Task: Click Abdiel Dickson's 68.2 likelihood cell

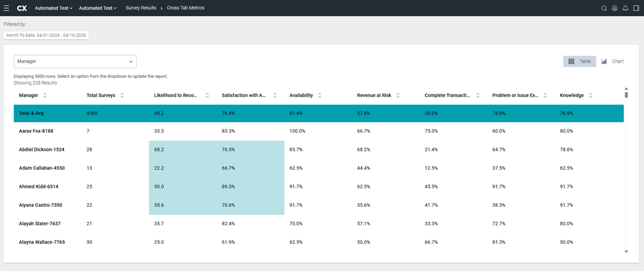Action: (x=158, y=149)
